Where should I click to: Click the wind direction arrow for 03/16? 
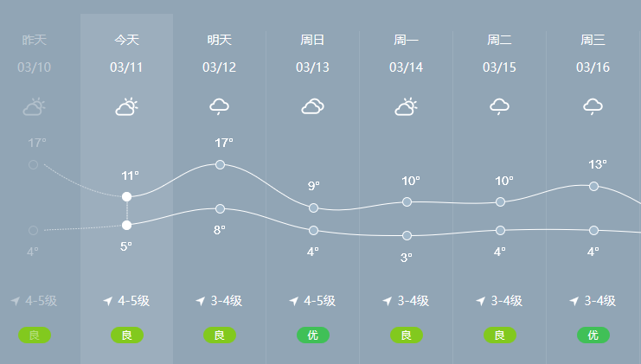574,301
